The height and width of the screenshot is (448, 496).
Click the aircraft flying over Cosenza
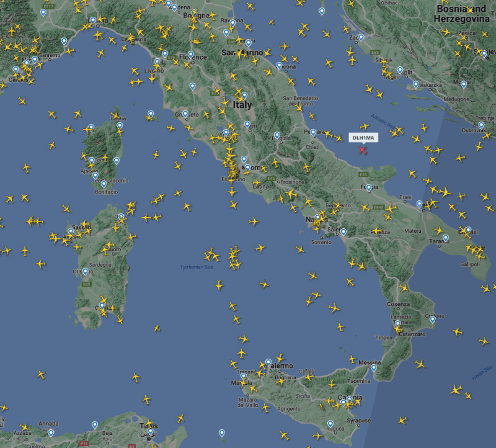point(404,288)
